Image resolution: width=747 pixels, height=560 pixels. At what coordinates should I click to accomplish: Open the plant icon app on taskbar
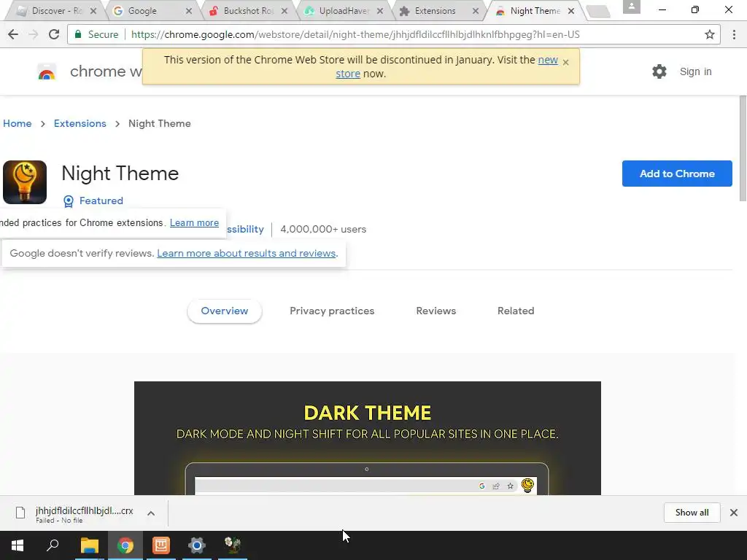click(233, 545)
